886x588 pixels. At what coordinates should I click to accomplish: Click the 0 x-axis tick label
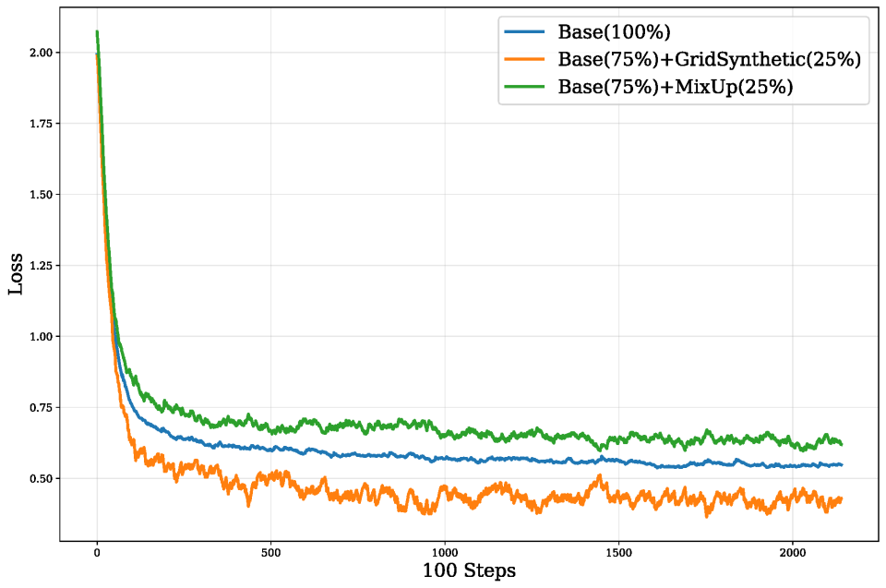[x=97, y=552]
